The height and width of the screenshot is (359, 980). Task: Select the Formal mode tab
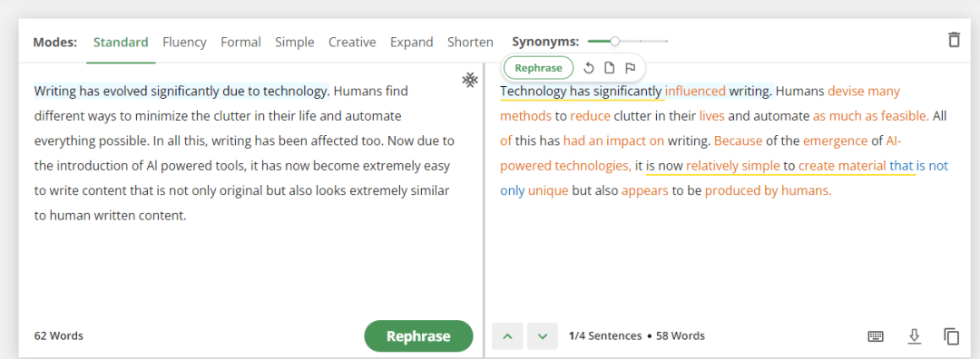tap(240, 43)
